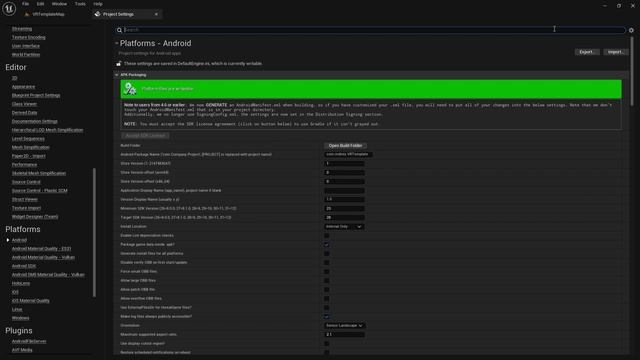Open AndroidFileServer plugin settings
The height and width of the screenshot is (360, 640).
pyautogui.click(x=29, y=341)
